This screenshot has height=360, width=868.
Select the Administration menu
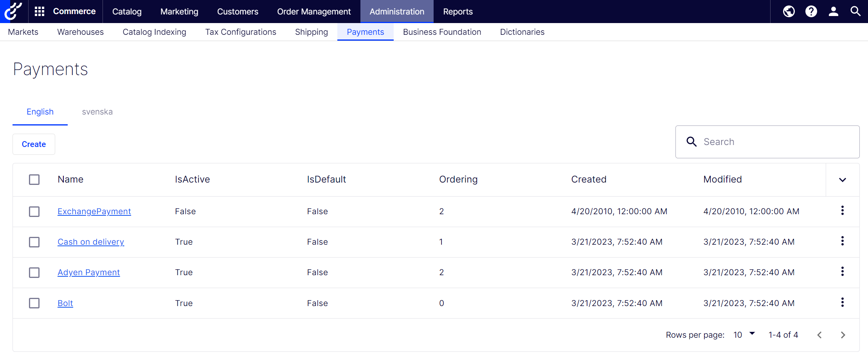[397, 12]
